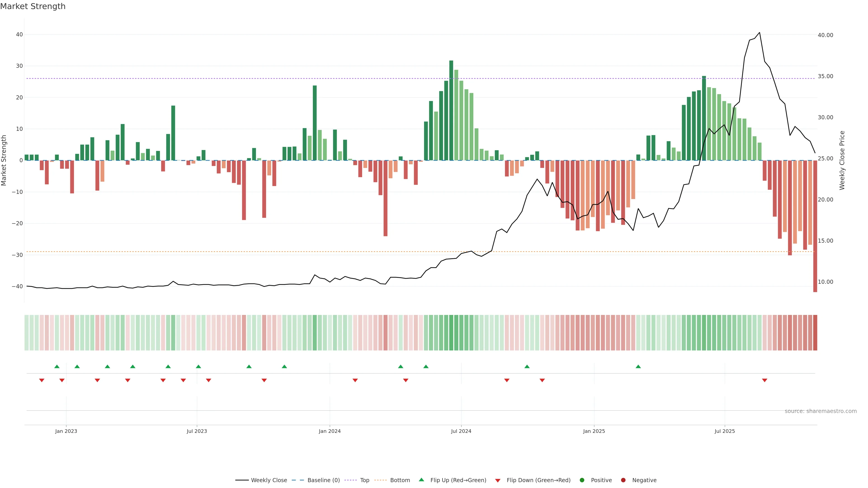Click the Weekly Close black line legend marker
Screen dimensions: 868x488
click(x=242, y=480)
